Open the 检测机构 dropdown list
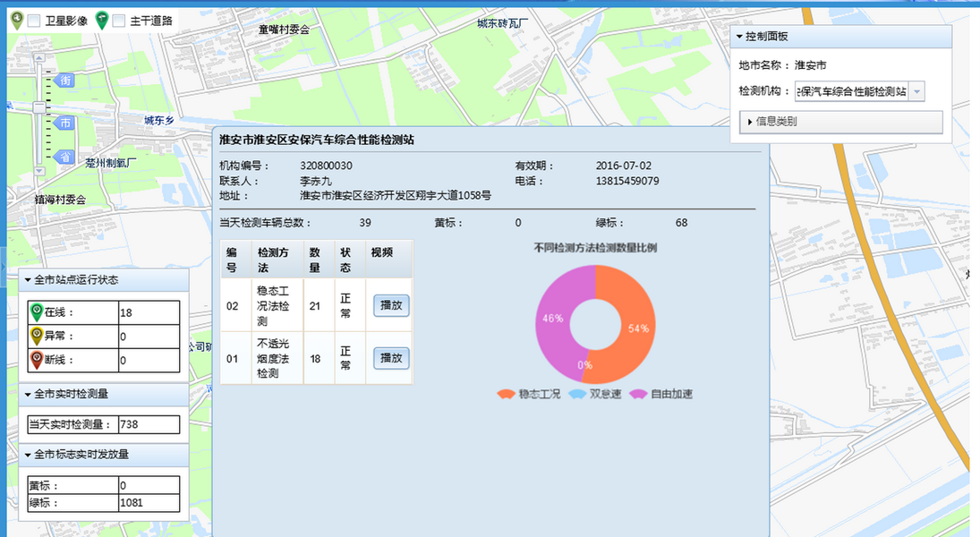The width and height of the screenshot is (980, 537). coord(916,91)
